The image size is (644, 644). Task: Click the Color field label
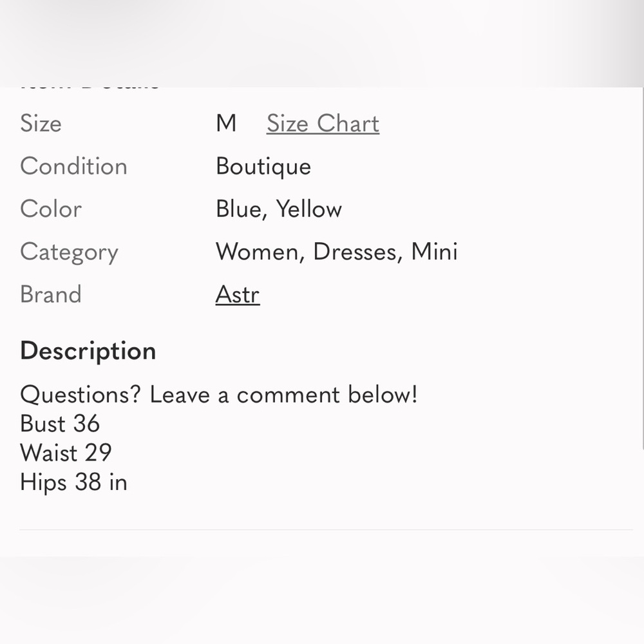click(x=51, y=209)
